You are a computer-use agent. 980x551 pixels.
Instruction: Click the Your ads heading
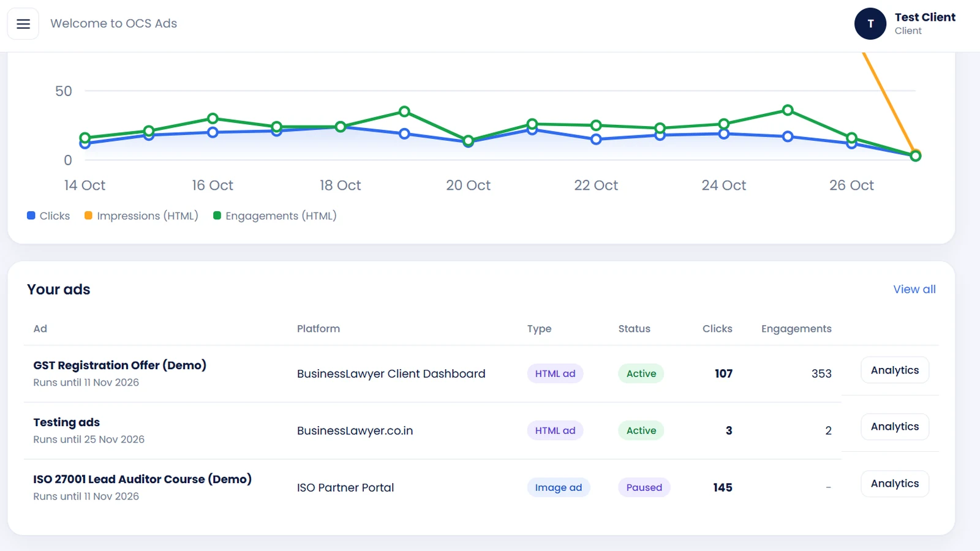click(x=59, y=289)
